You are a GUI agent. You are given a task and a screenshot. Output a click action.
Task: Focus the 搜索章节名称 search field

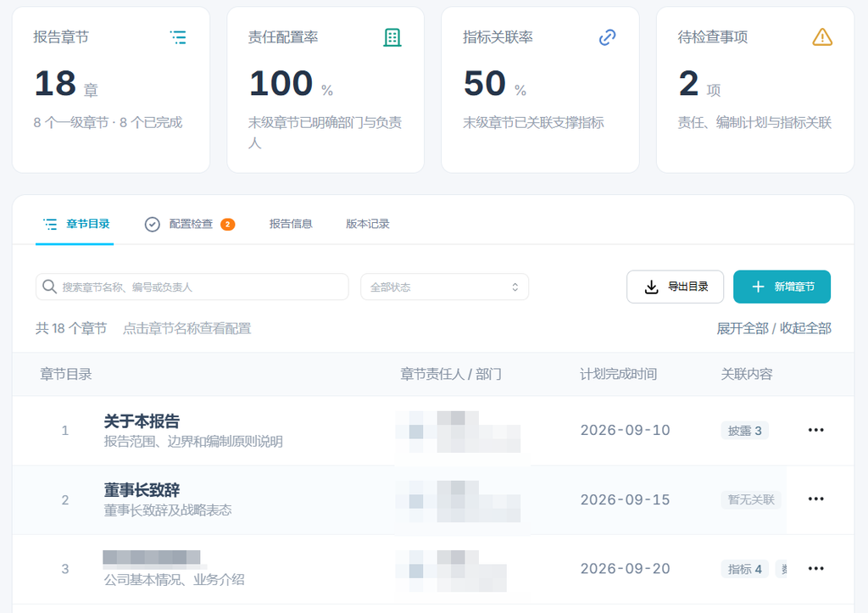click(x=192, y=287)
